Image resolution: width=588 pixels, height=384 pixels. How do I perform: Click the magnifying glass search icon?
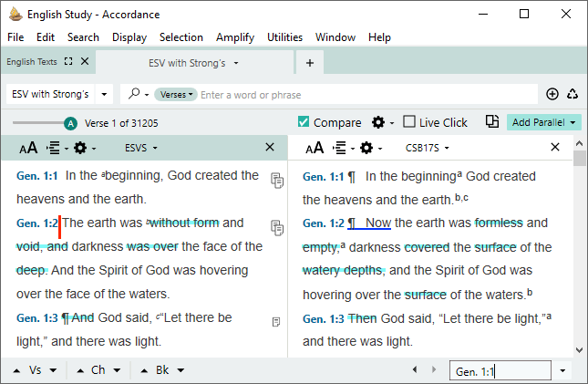[x=135, y=94]
